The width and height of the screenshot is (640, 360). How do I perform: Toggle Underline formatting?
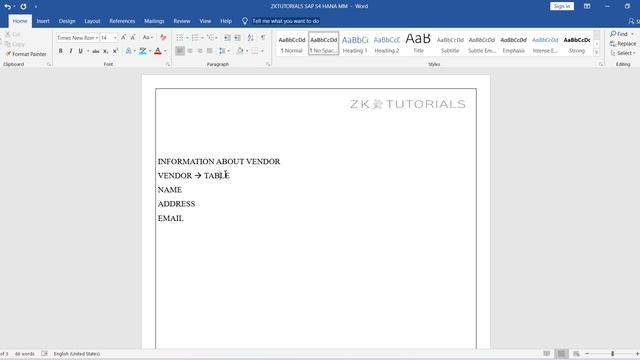(x=80, y=51)
